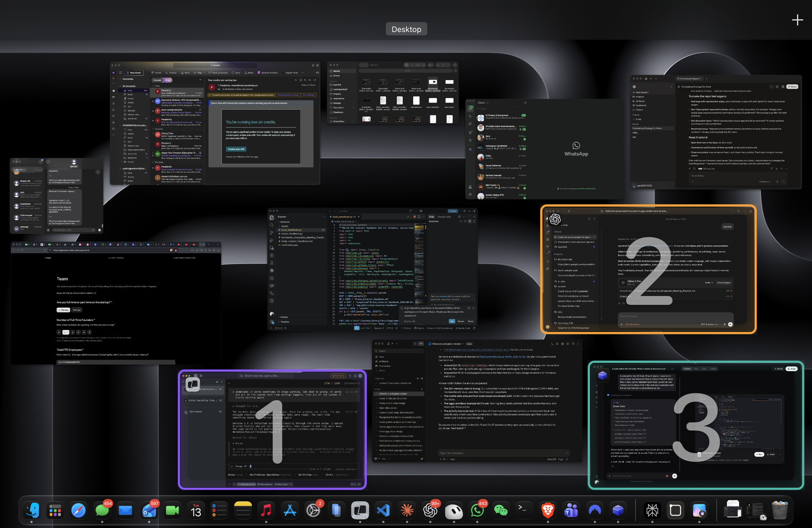
Task: Open WhatsApp with 443 badge in Dock
Action: tap(477, 510)
